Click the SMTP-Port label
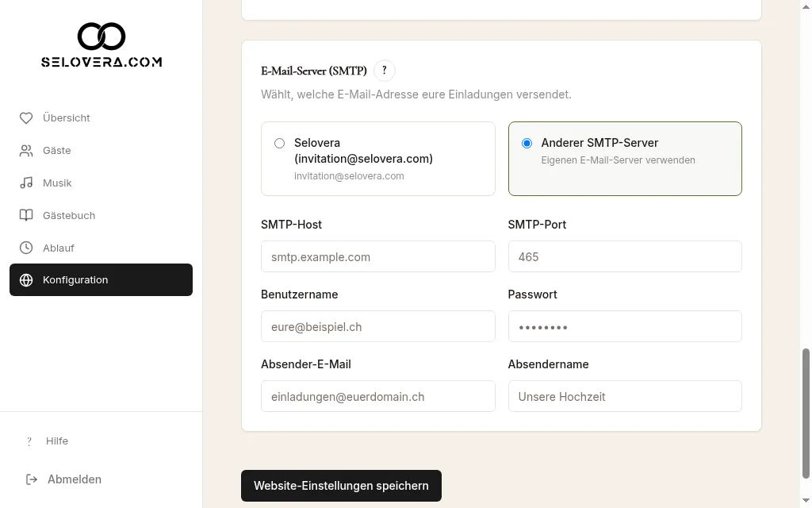This screenshot has width=812, height=508. coord(537,225)
